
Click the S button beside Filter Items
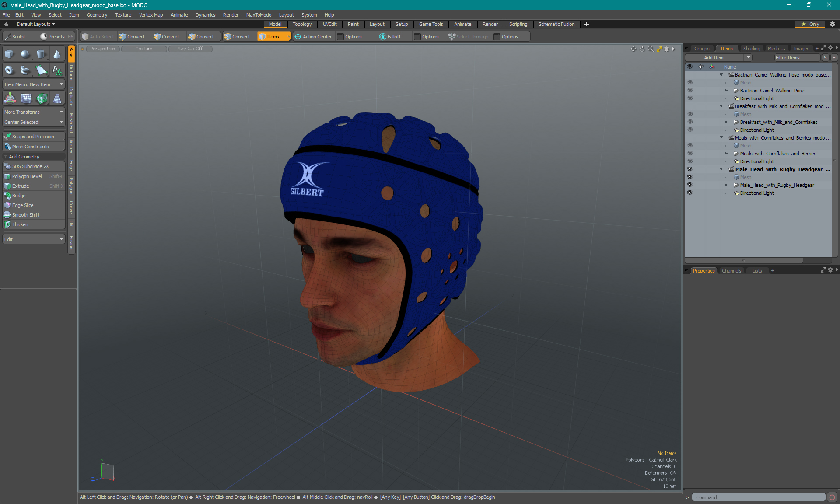pyautogui.click(x=825, y=58)
